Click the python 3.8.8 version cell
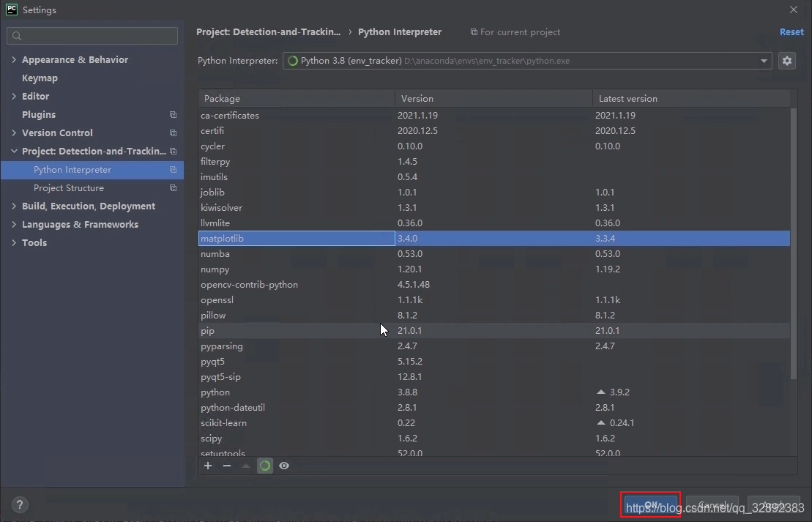The image size is (812, 522). click(408, 392)
